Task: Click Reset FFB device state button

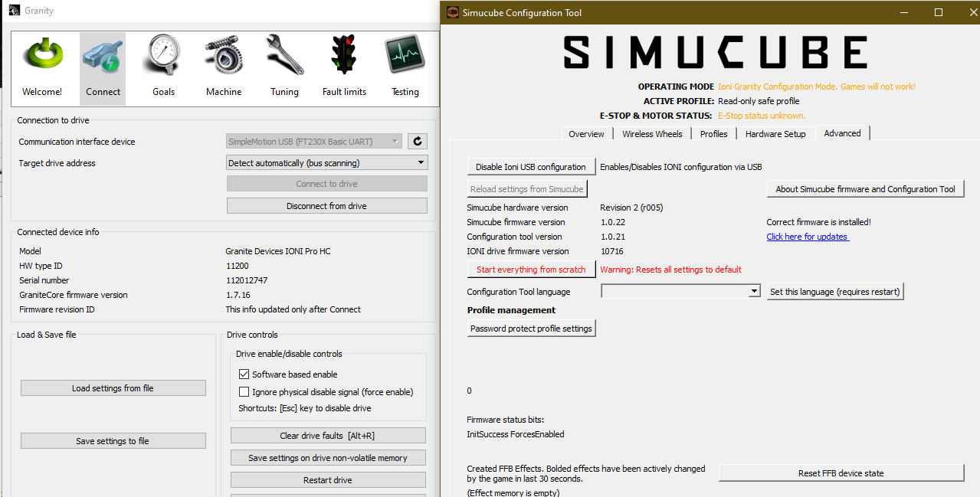Action: click(x=841, y=473)
